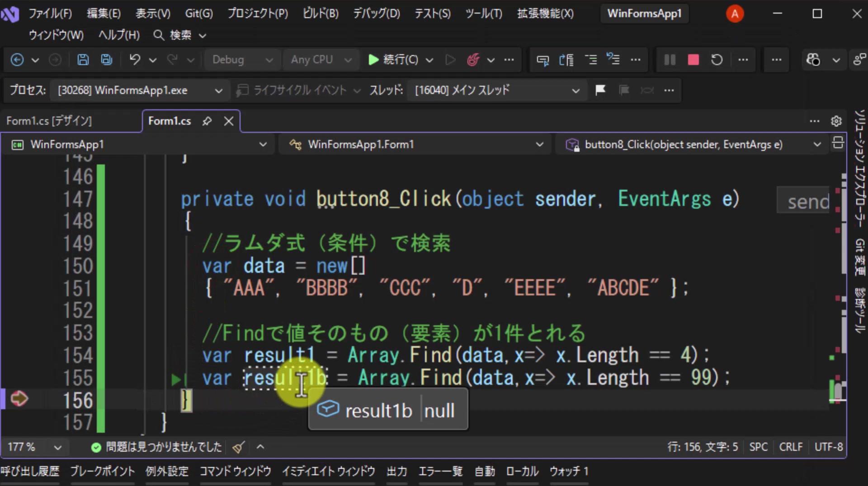Click the Save All multi-disk icon
Screen dimensions: 868x486
tap(107, 60)
